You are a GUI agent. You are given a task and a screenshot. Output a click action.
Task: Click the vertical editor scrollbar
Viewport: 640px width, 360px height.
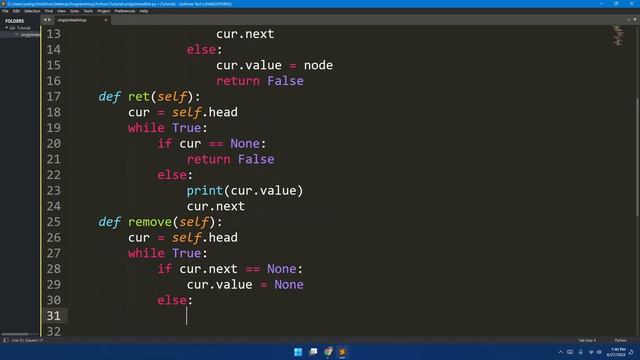tap(638, 157)
